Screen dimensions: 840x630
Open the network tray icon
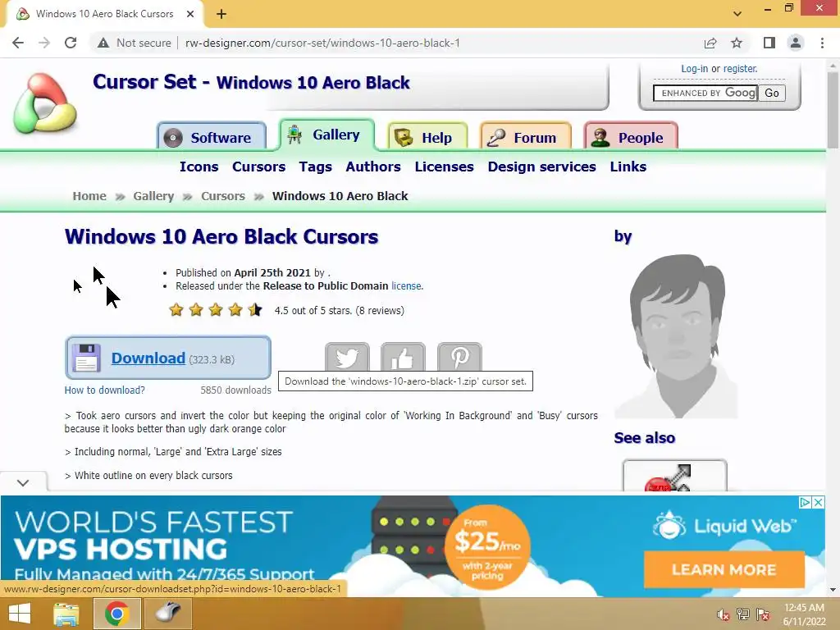coord(743,614)
